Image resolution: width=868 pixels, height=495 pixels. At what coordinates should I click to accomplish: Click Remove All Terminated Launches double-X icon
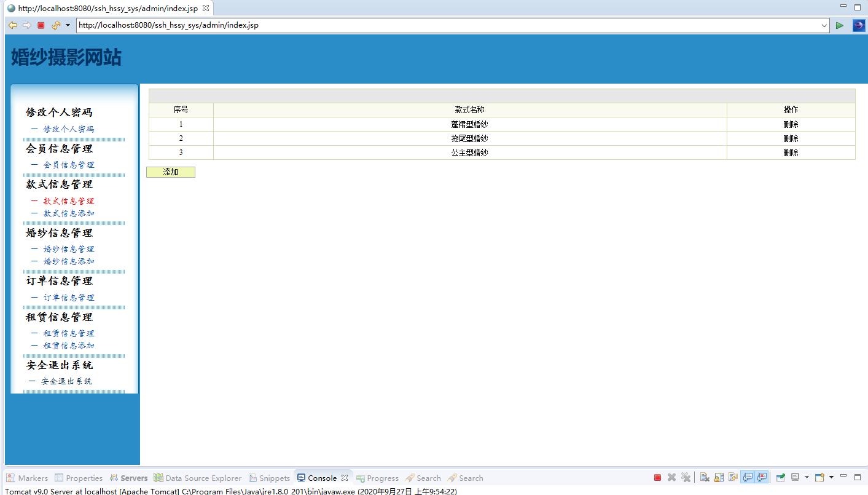click(x=686, y=477)
